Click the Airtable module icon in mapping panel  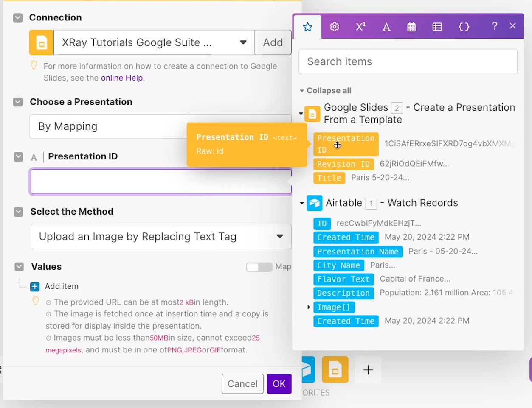tap(315, 203)
